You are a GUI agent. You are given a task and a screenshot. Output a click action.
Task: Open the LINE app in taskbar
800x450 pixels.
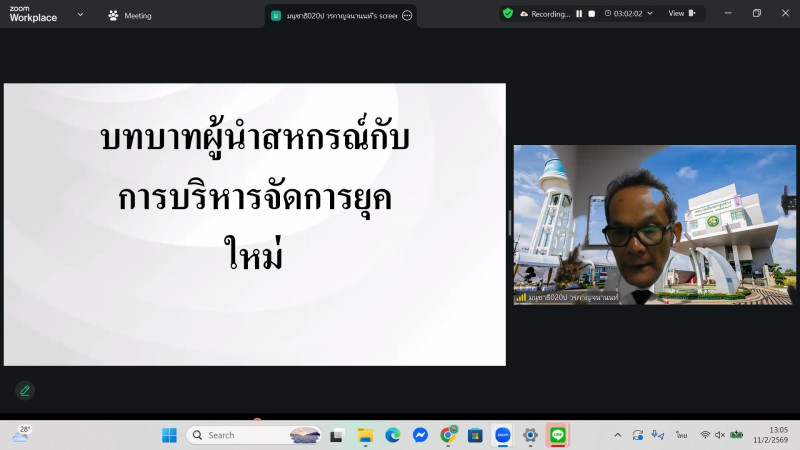point(557,435)
